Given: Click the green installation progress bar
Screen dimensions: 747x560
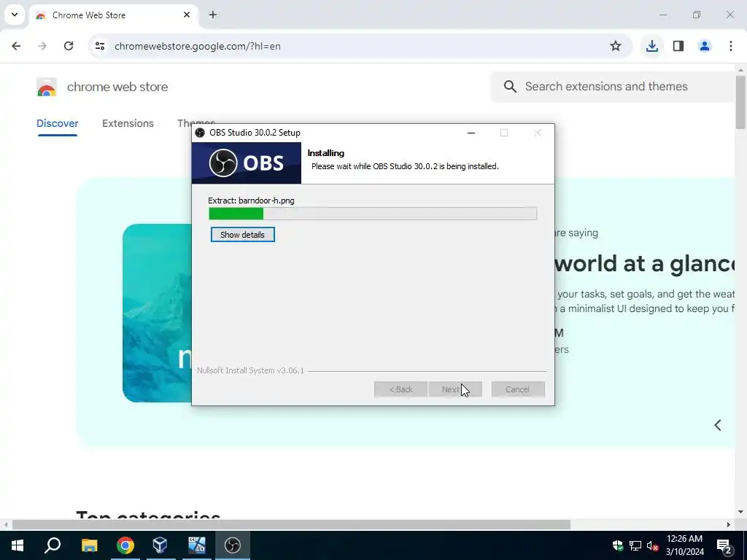Looking at the screenshot, I should point(373,214).
